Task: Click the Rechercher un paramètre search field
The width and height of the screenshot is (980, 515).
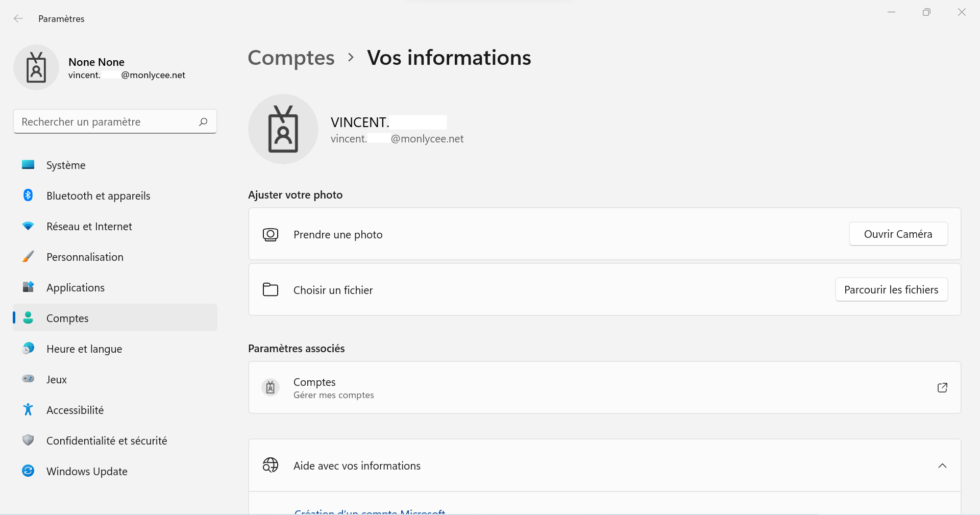Action: pos(115,121)
